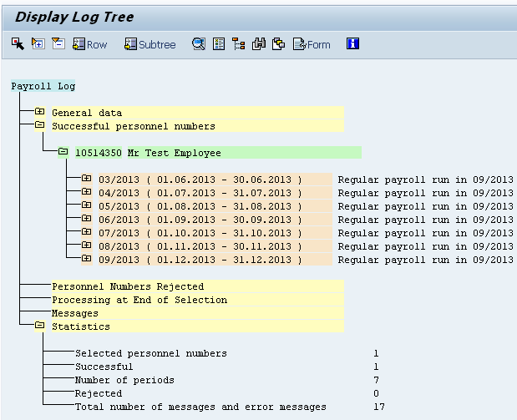Collapse the Successful personnel numbers node
517x420 pixels.
tap(39, 126)
